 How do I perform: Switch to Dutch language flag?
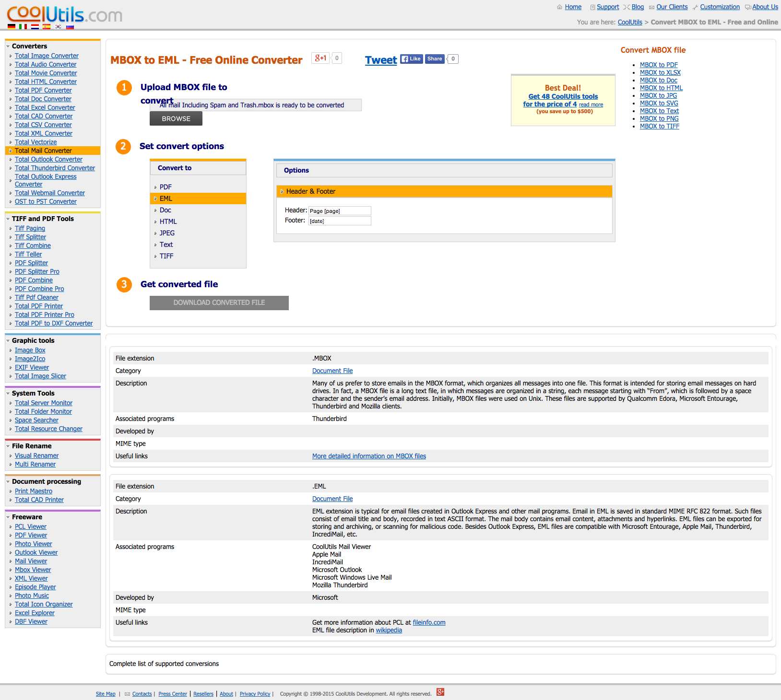(x=35, y=27)
